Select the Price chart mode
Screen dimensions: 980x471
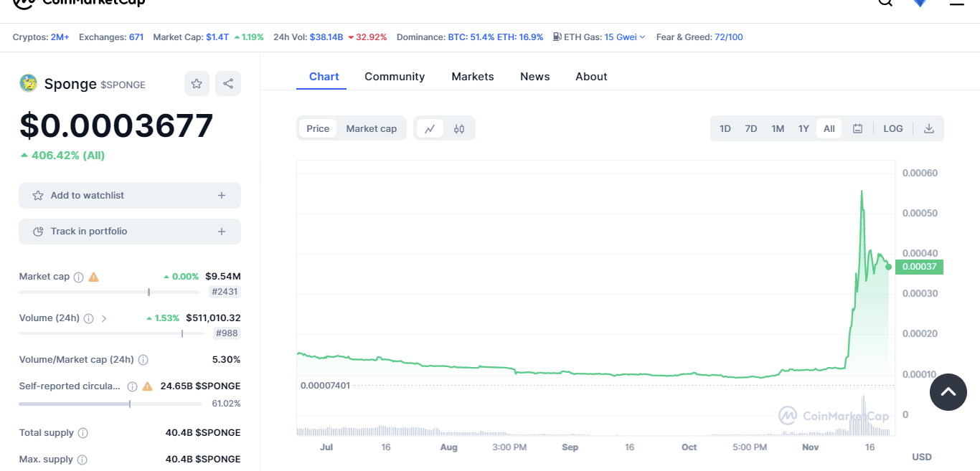pos(318,129)
